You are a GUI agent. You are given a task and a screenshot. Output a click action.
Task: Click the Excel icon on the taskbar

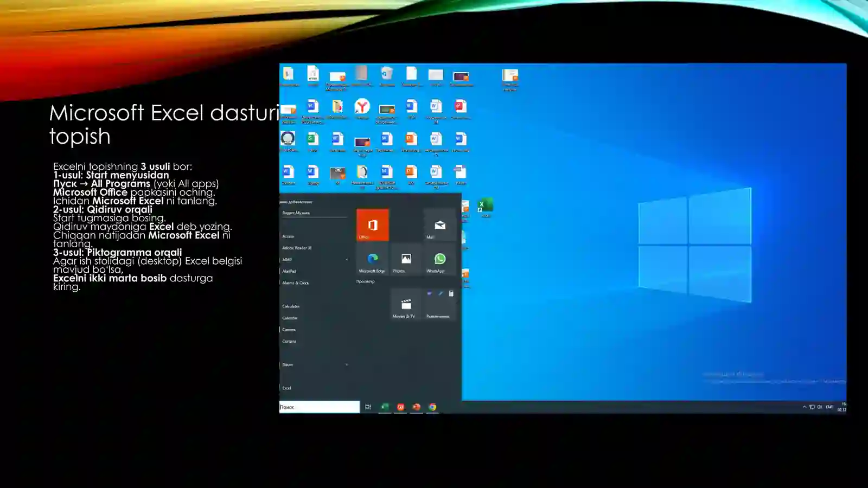(385, 407)
